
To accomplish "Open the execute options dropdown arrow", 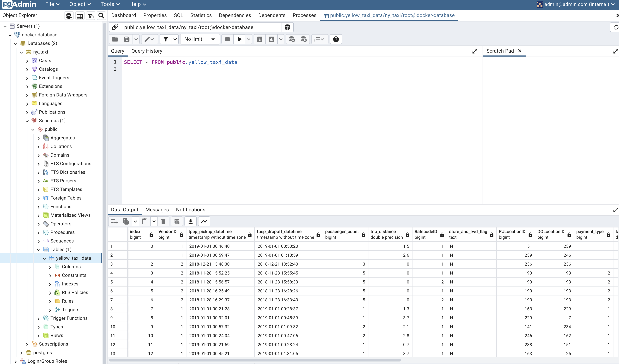I will point(249,39).
